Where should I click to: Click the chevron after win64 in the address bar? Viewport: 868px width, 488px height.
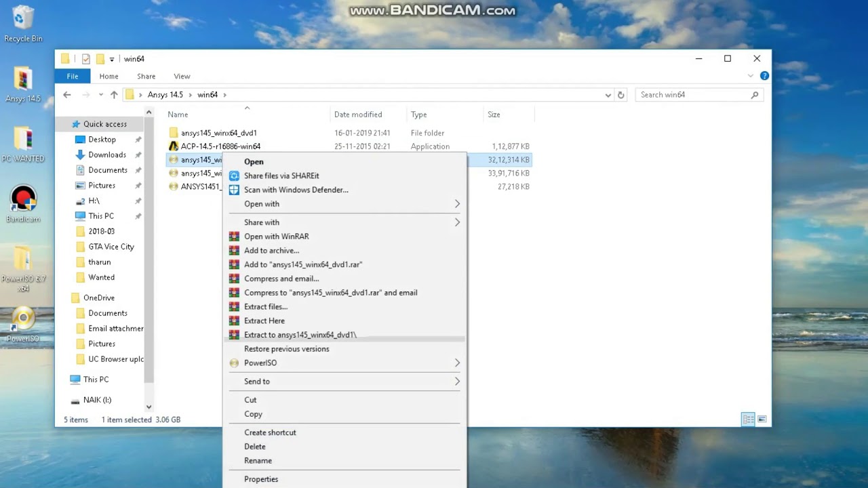coord(224,95)
